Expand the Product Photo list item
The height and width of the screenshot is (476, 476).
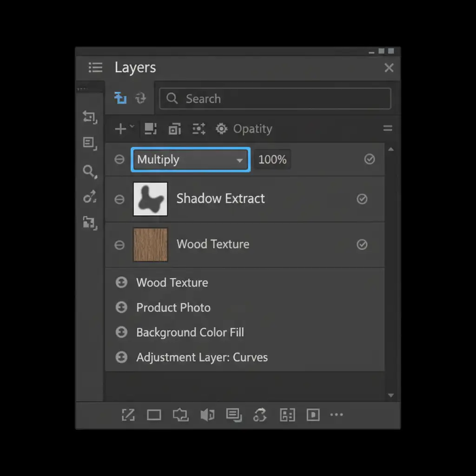click(x=121, y=307)
